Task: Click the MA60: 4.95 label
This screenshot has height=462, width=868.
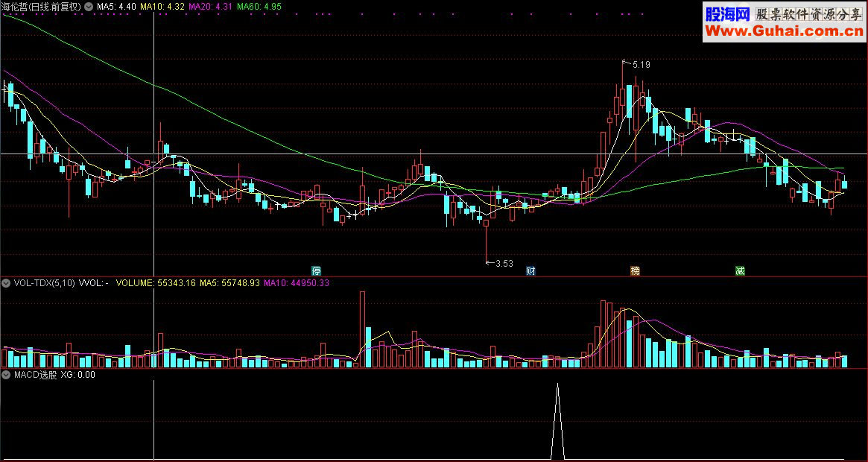Action: click(259, 7)
